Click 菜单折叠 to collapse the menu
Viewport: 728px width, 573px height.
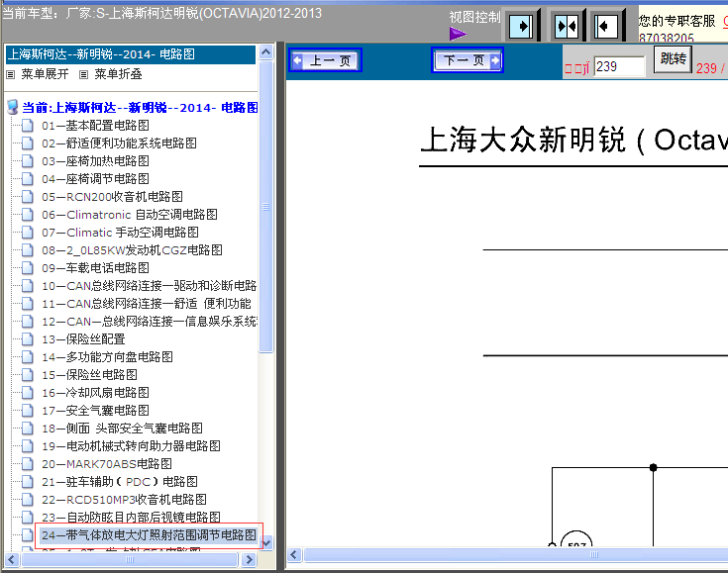pos(118,74)
